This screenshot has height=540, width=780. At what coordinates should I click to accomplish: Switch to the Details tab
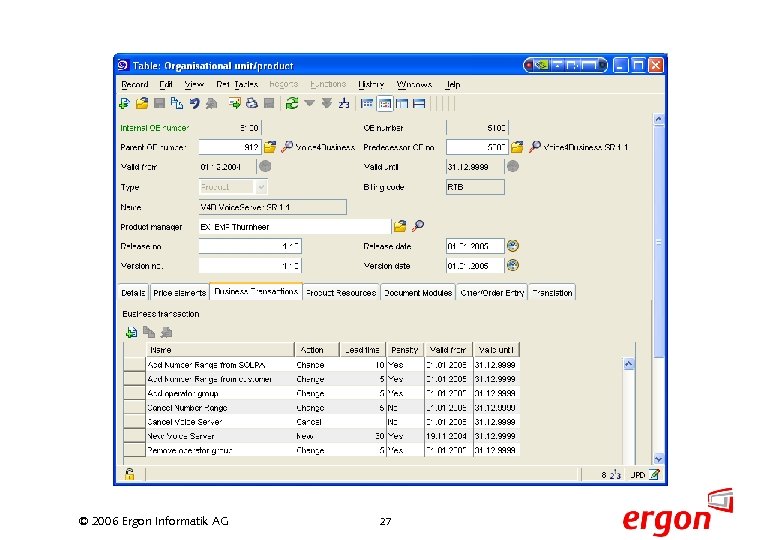[133, 293]
